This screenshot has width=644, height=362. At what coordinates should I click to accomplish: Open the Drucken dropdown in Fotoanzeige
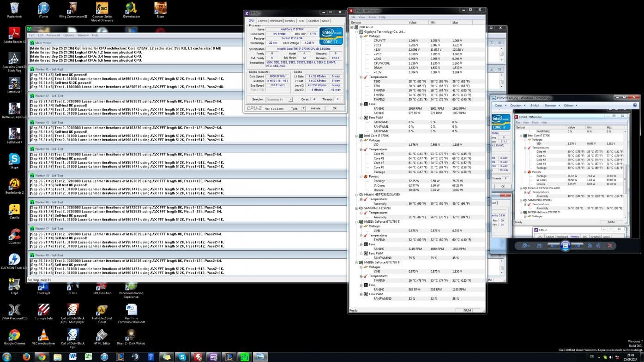coord(518,105)
